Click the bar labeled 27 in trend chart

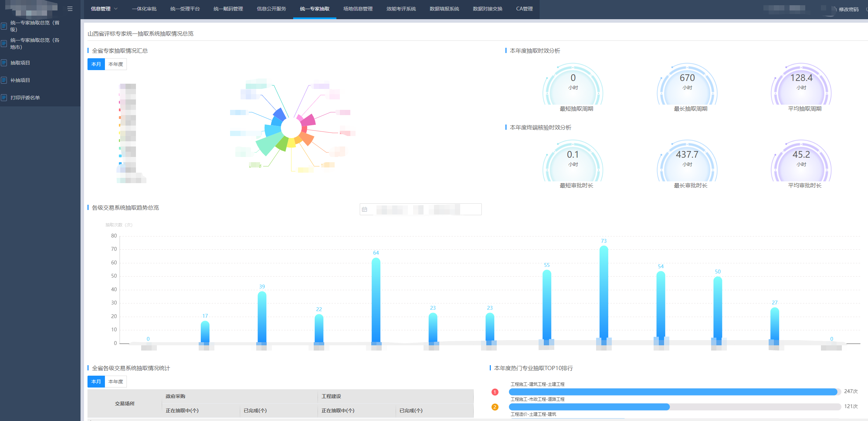click(775, 325)
